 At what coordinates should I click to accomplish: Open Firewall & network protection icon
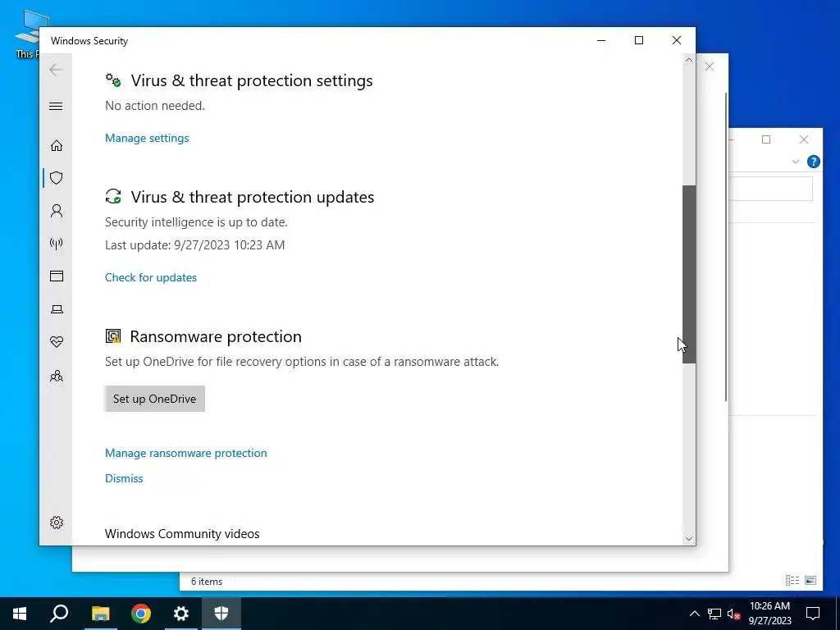pyautogui.click(x=57, y=244)
